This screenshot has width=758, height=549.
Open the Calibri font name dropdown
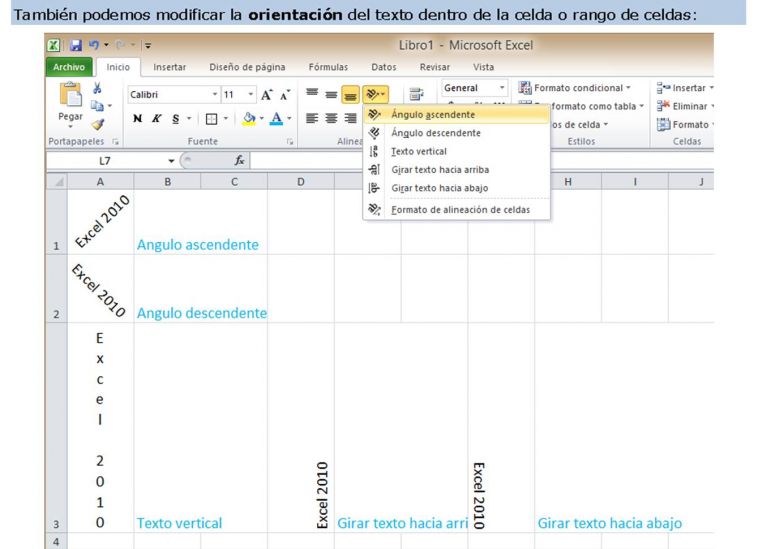[x=215, y=95]
